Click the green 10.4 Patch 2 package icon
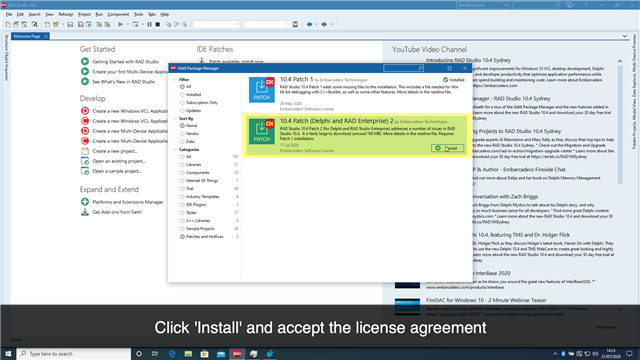Viewport: 640px width, 360px height. (262, 131)
